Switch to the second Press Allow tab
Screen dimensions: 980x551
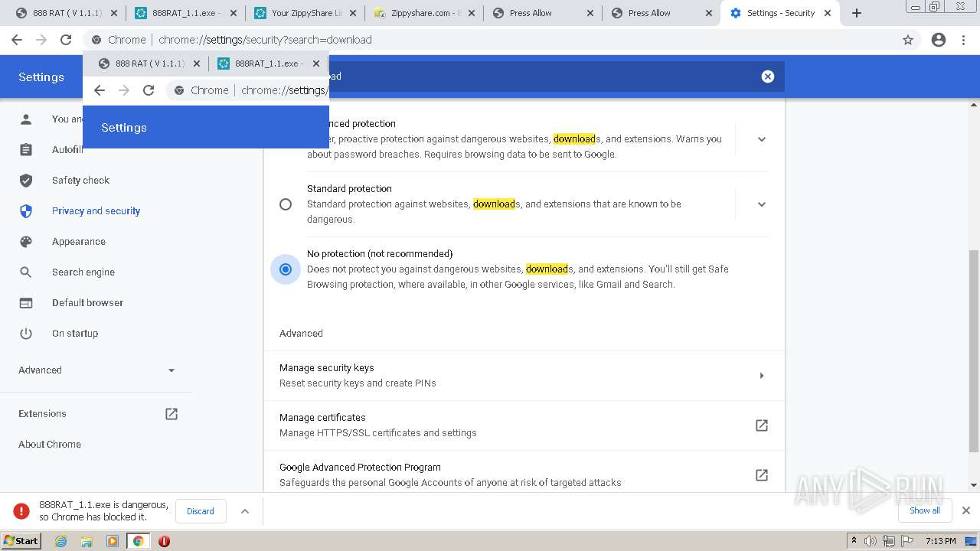click(661, 13)
